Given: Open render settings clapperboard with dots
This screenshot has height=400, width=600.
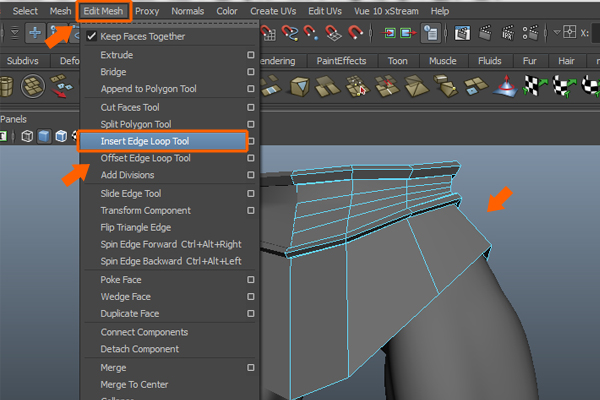Looking at the screenshot, I should (530, 33).
